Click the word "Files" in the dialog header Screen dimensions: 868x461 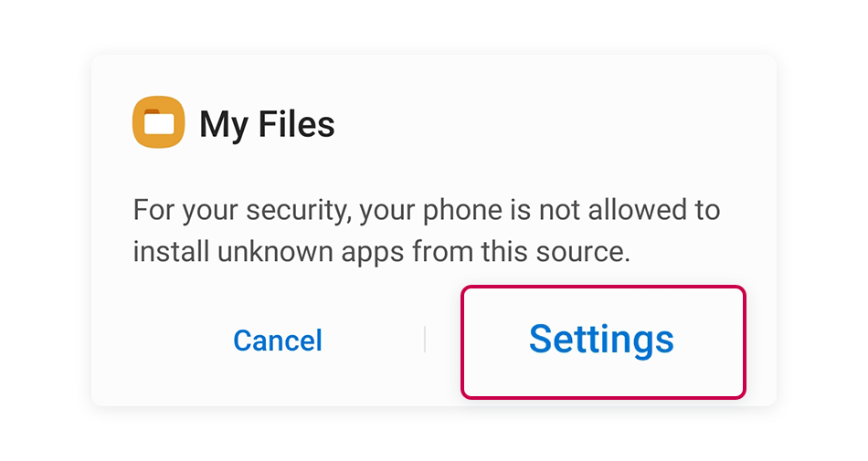296,123
